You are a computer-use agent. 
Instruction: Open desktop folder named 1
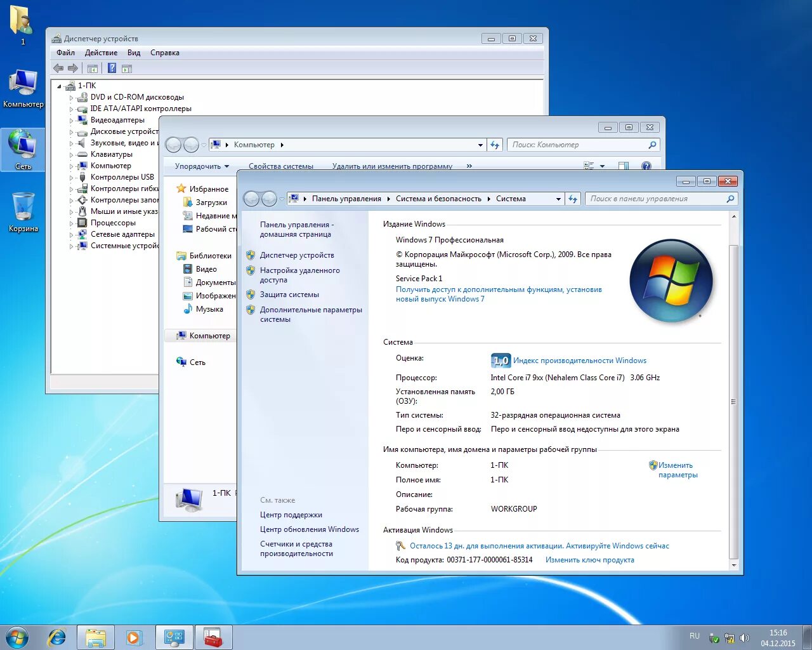pyautogui.click(x=23, y=25)
